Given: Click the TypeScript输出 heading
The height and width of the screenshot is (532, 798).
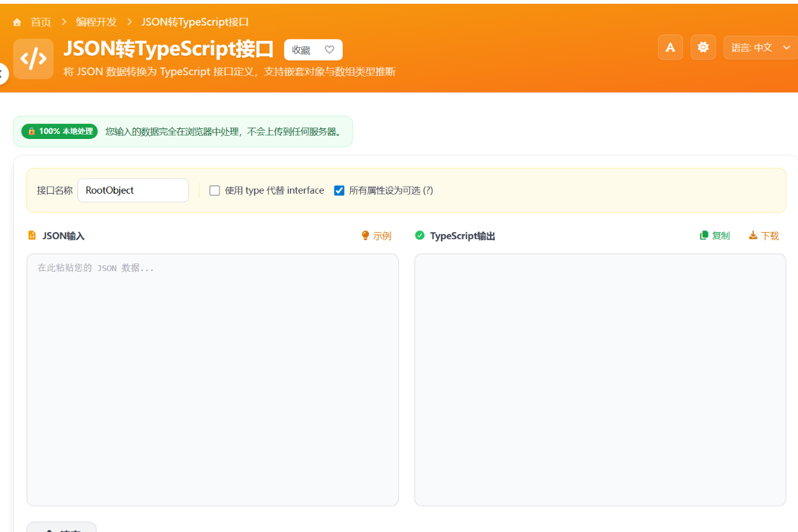Looking at the screenshot, I should coord(462,236).
